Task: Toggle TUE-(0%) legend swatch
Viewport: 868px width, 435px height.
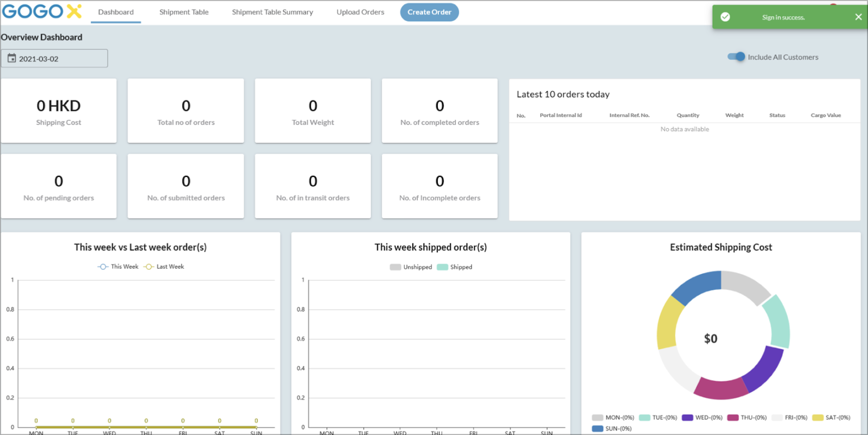Action: 644,418
